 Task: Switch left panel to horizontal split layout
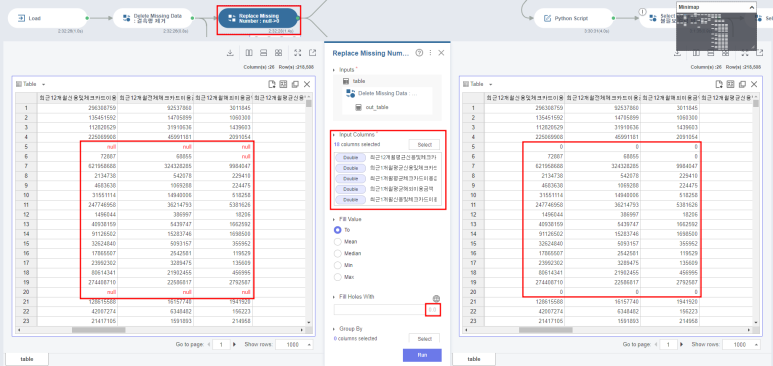point(264,53)
